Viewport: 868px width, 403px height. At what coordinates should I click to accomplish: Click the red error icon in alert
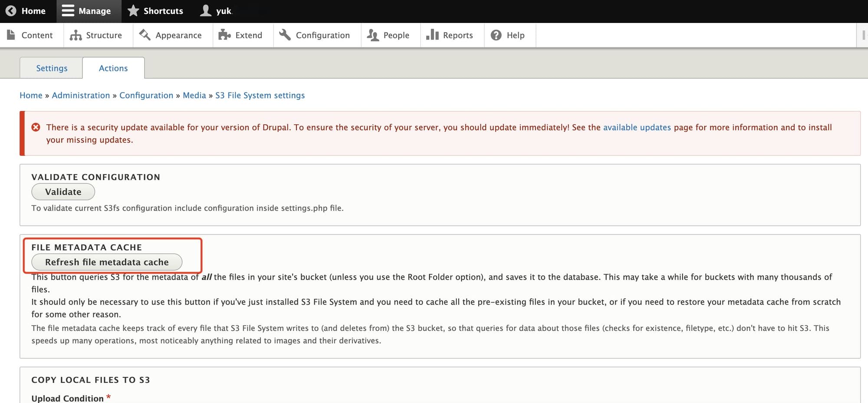pos(36,127)
